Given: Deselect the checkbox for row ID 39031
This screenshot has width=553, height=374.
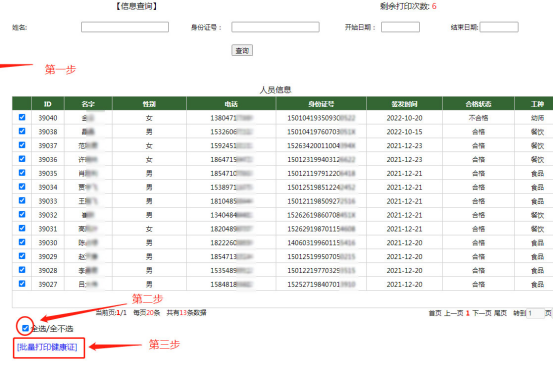Looking at the screenshot, I should click(x=22, y=228).
